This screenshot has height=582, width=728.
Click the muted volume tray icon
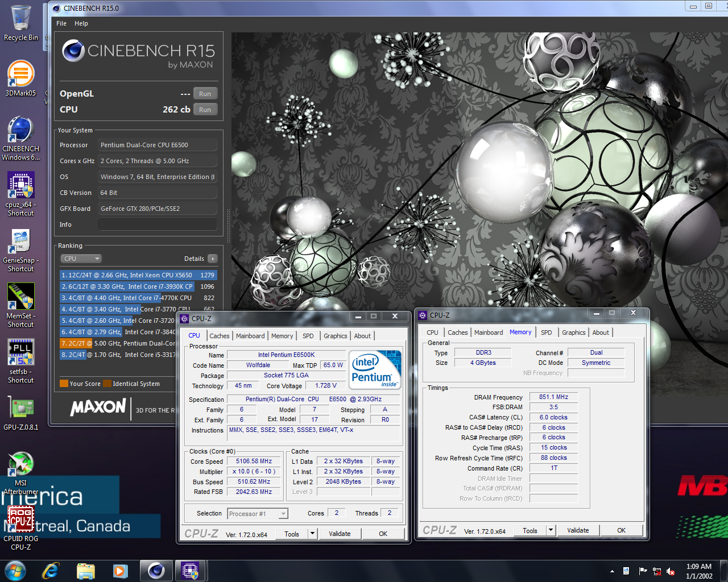coord(671,571)
